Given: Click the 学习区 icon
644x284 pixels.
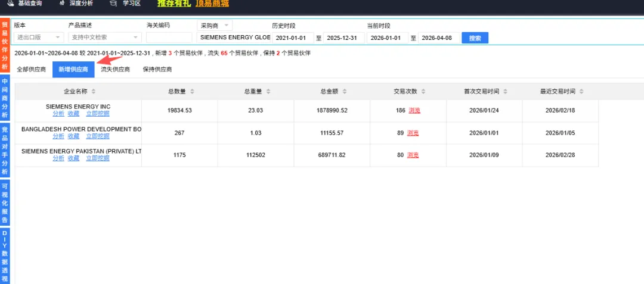Looking at the screenshot, I should coord(113,4).
